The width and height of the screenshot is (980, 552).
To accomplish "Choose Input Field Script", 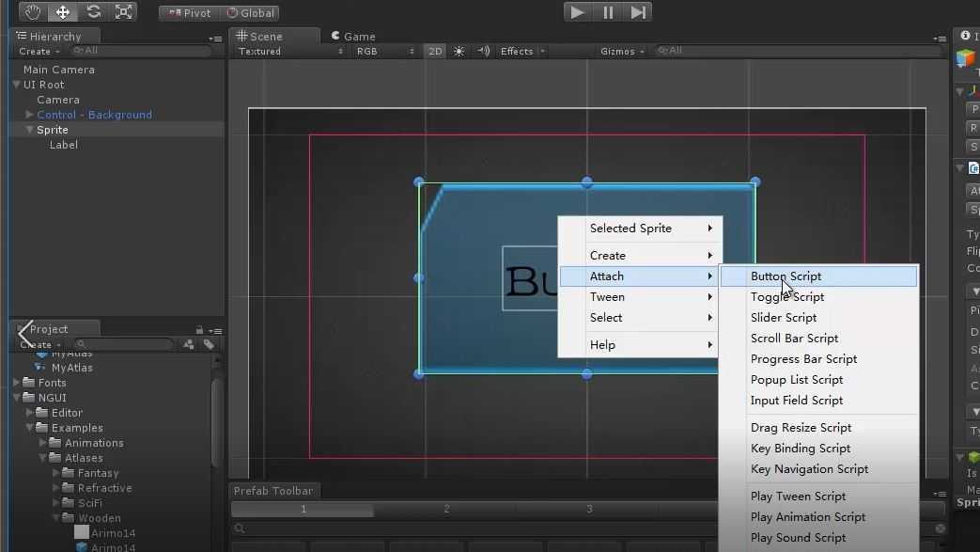I will coord(818,400).
